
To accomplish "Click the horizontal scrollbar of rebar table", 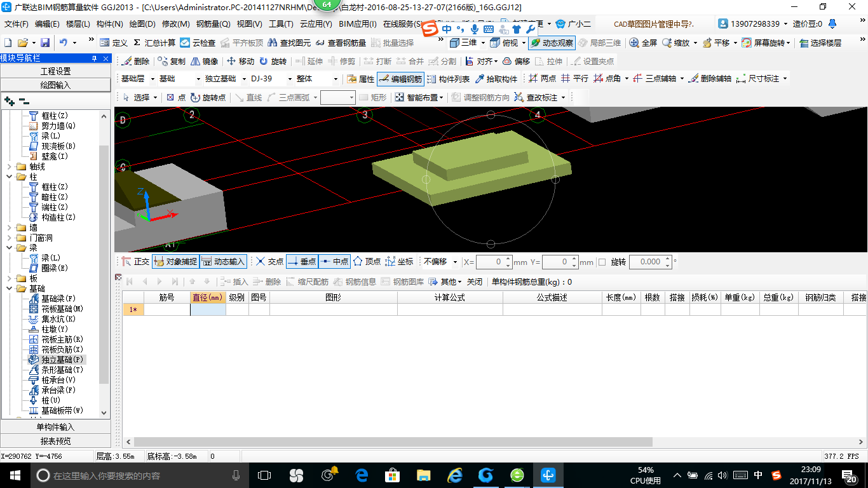I will pyautogui.click(x=393, y=442).
